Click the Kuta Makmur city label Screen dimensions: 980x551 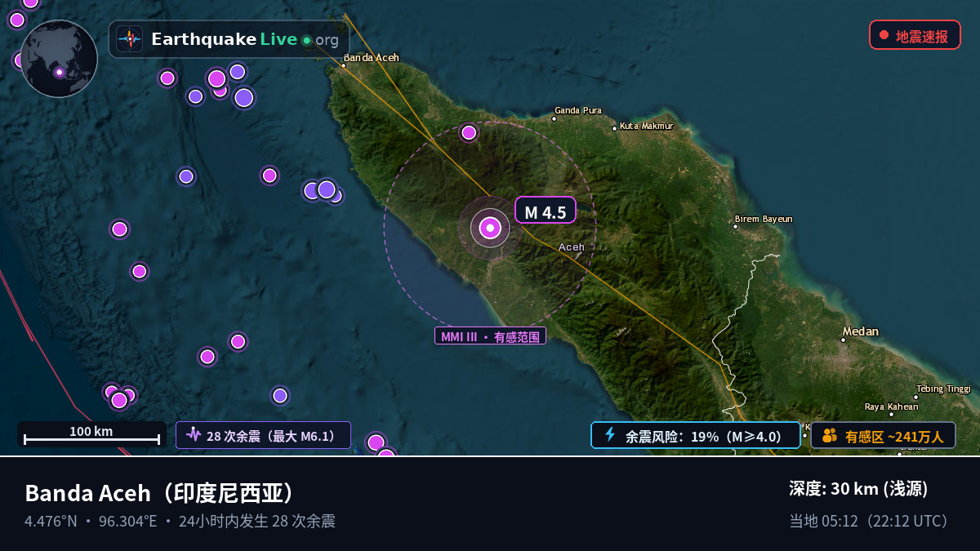point(647,126)
